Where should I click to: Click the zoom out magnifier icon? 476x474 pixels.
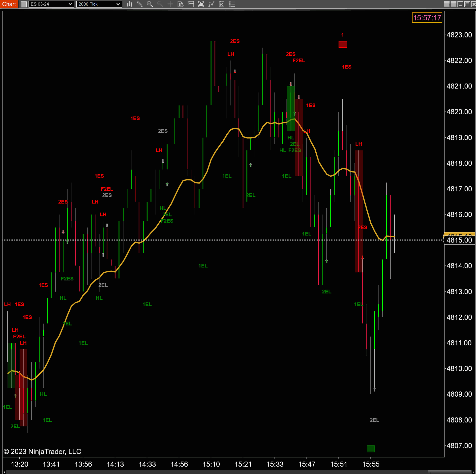(x=160, y=4)
